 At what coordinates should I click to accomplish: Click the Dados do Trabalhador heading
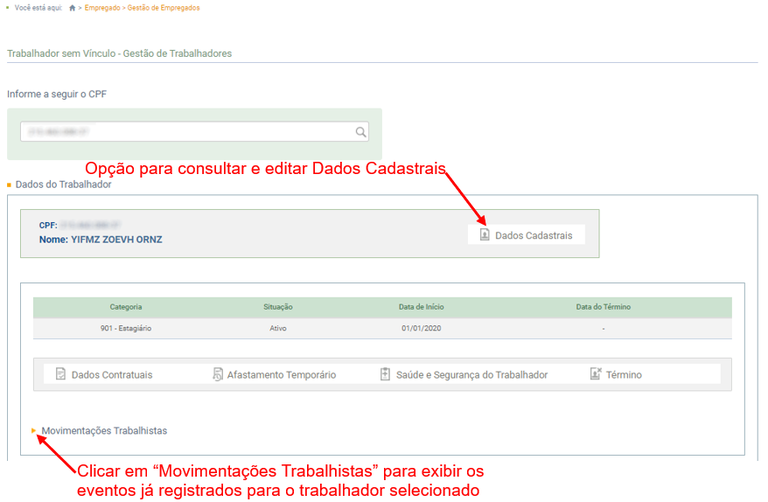click(x=63, y=184)
